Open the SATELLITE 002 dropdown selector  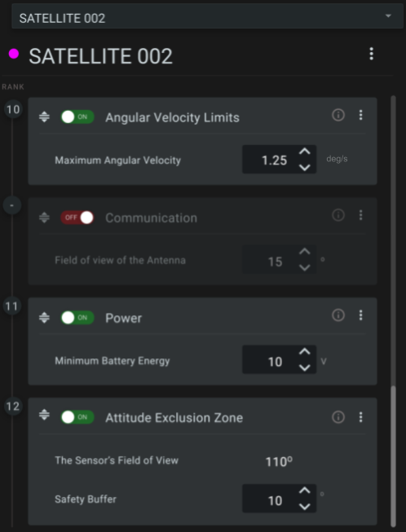click(x=207, y=16)
